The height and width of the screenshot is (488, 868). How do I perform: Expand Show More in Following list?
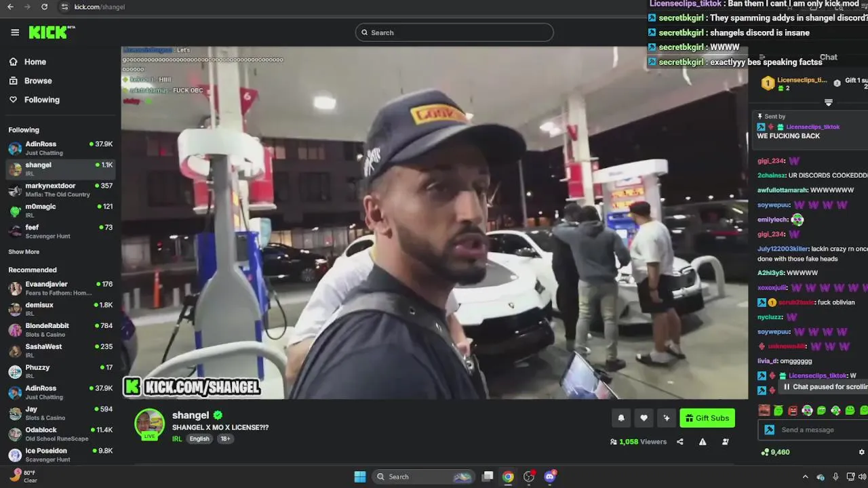[24, 251]
